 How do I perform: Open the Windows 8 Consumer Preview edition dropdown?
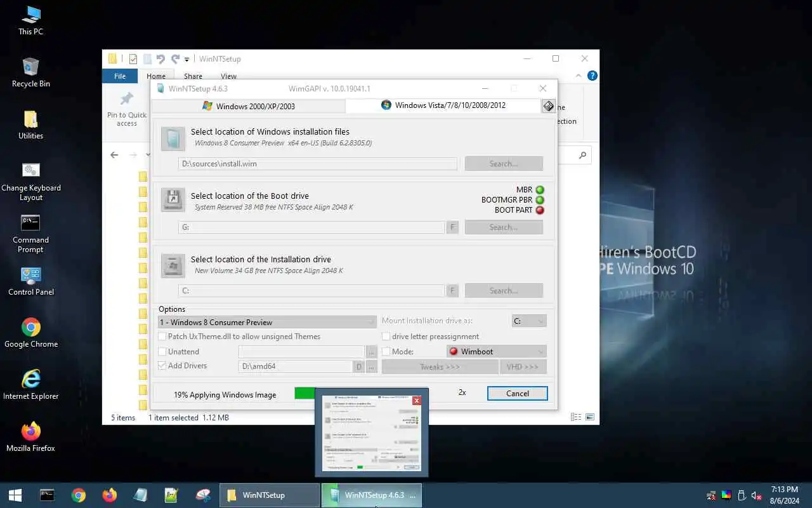[267, 322]
